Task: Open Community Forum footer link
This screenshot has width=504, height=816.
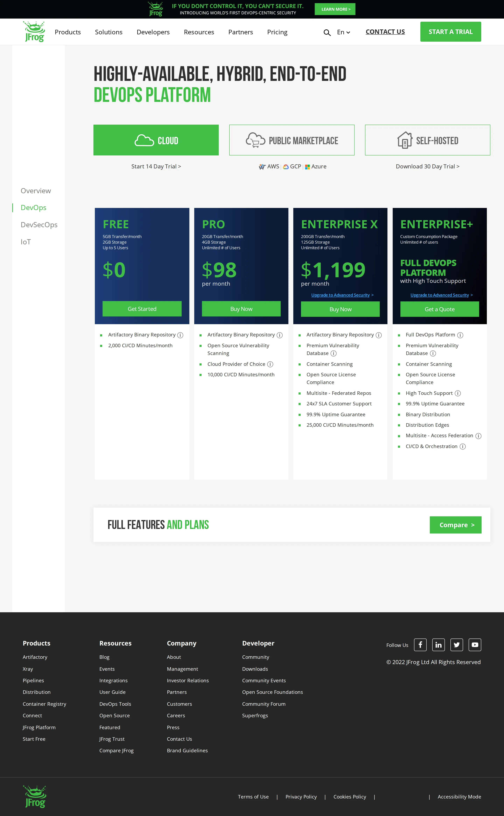Action: point(264,704)
